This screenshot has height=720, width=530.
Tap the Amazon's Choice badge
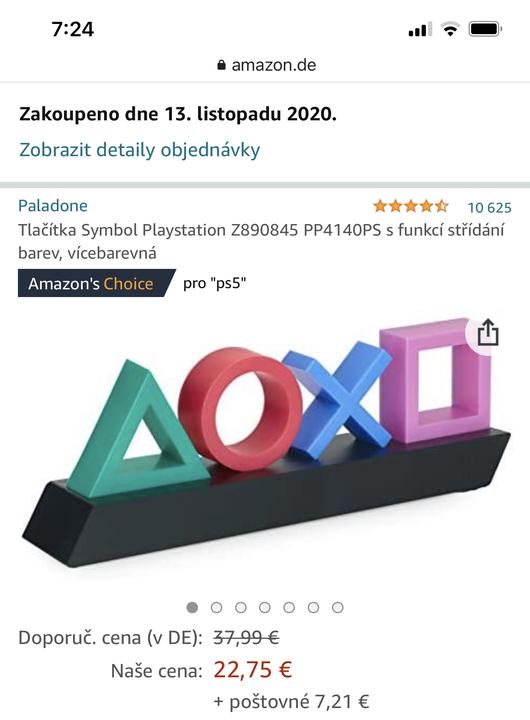(x=96, y=283)
